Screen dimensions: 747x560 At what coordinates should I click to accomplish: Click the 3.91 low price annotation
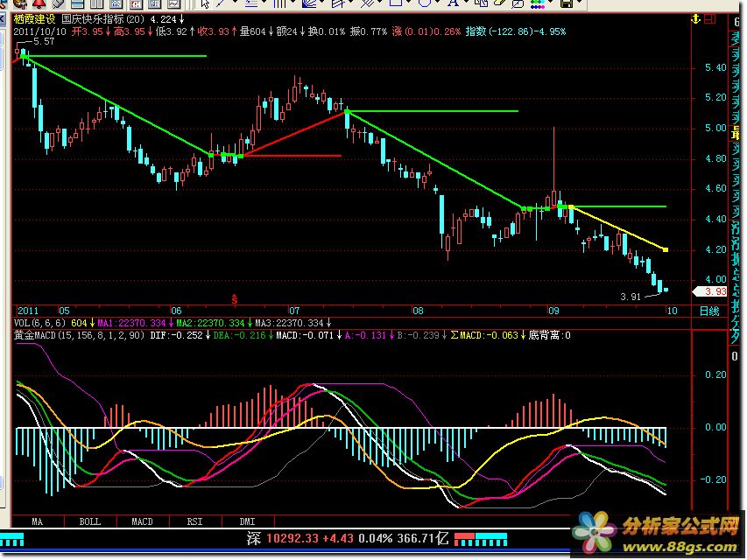(631, 297)
